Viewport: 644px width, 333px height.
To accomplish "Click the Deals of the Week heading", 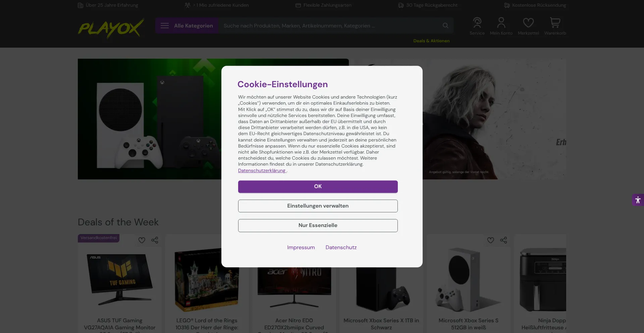I will [118, 222].
